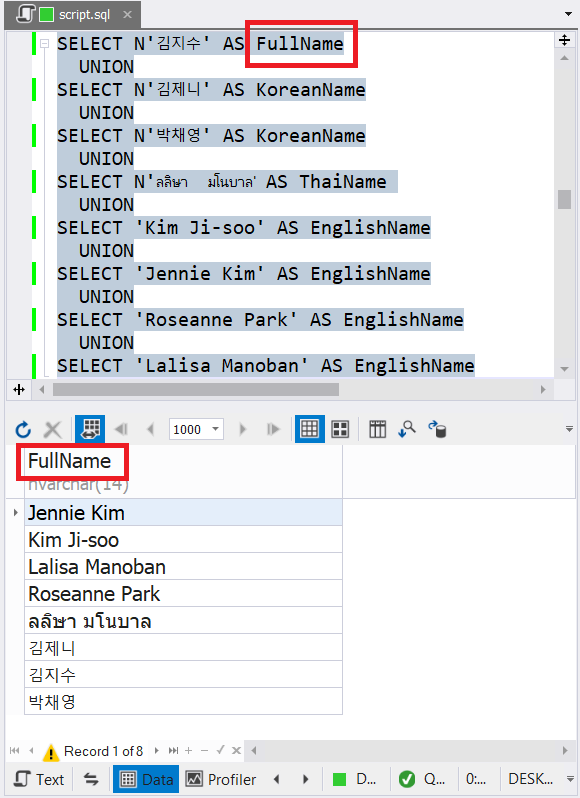Select the Roseanne Park result cell
Screen dimensions: 580x798
183,593
